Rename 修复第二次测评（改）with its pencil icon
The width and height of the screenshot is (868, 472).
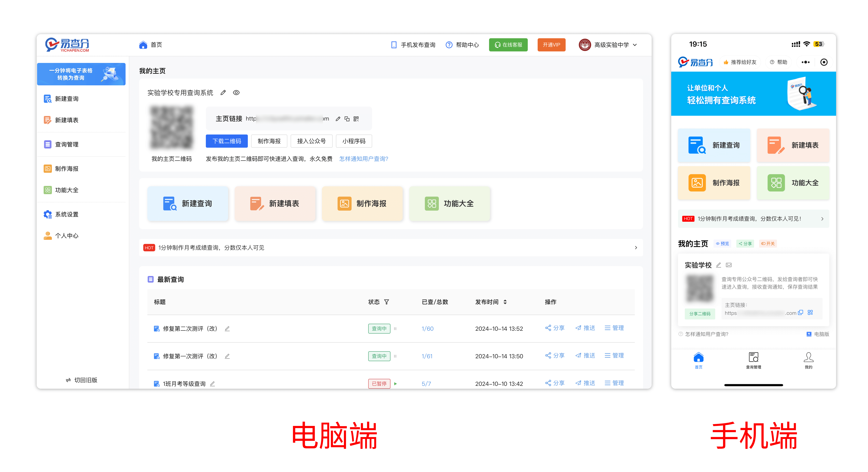tap(227, 329)
